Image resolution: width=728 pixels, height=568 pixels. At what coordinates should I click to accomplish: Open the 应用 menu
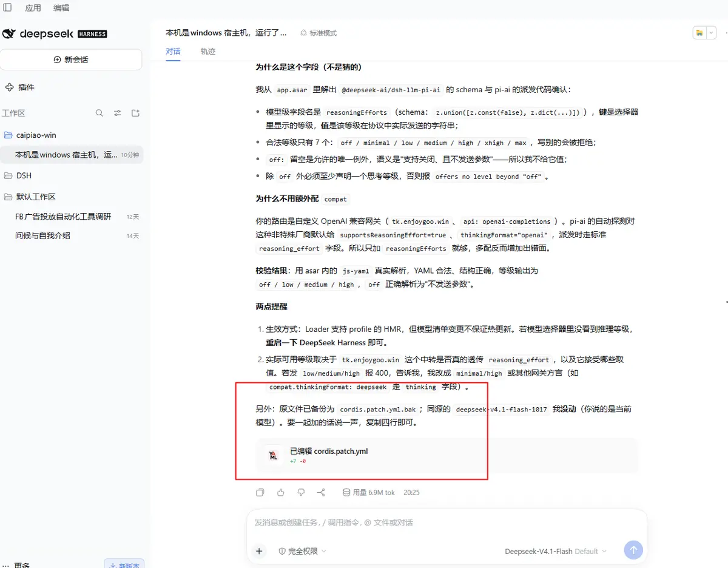click(33, 8)
